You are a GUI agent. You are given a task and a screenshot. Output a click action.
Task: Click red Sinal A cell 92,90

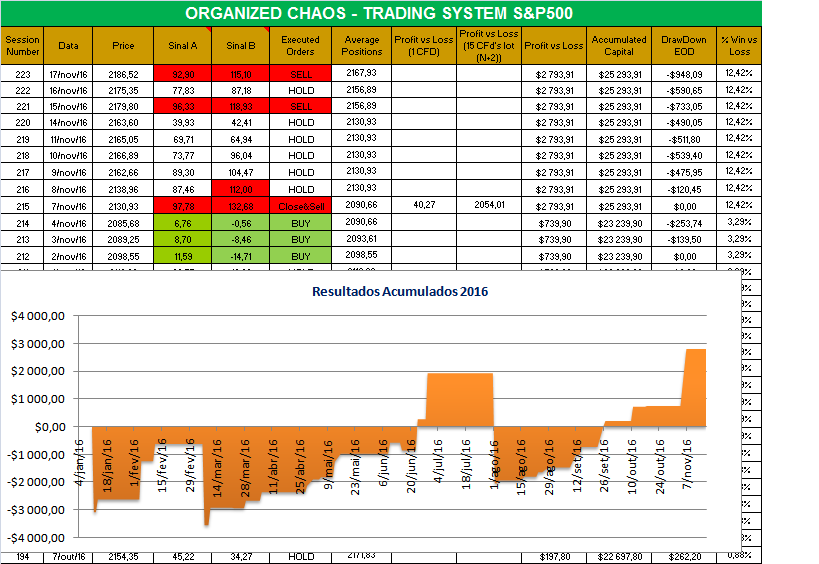pos(182,74)
